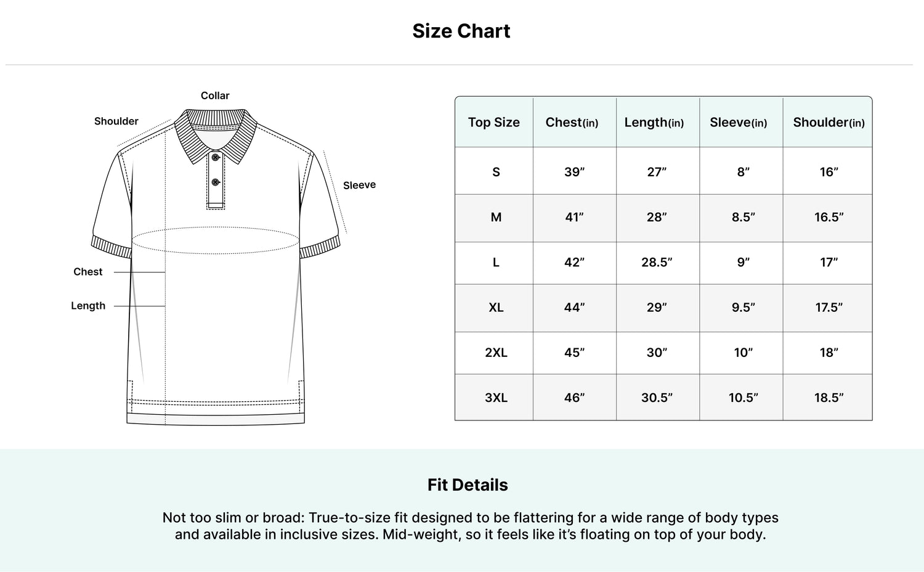The width and height of the screenshot is (924, 572).
Task: Click the Size Chart heading
Action: pyautogui.click(x=461, y=31)
